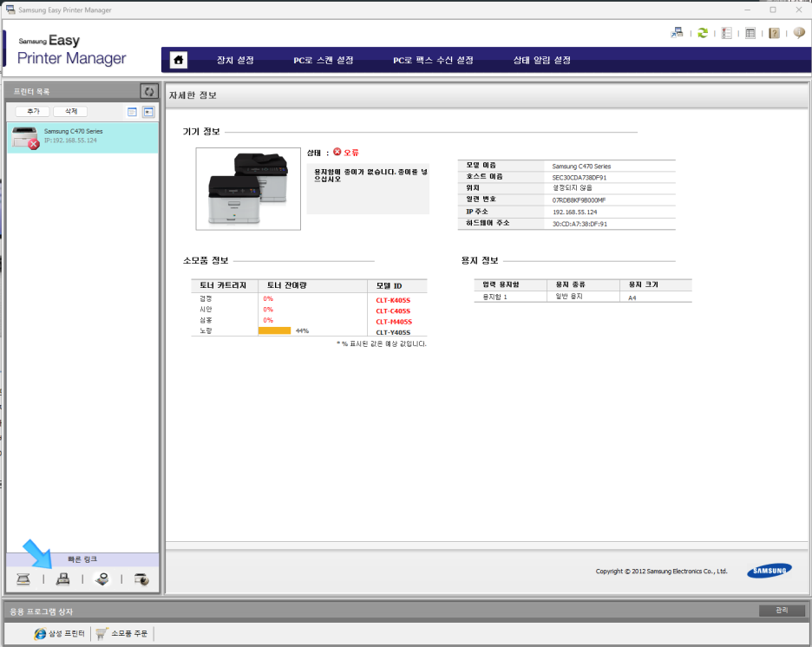Screen dimensions: 812x647
Task: Click the Internet Explorer icon beside 삼성 프린터
Action: 40,633
